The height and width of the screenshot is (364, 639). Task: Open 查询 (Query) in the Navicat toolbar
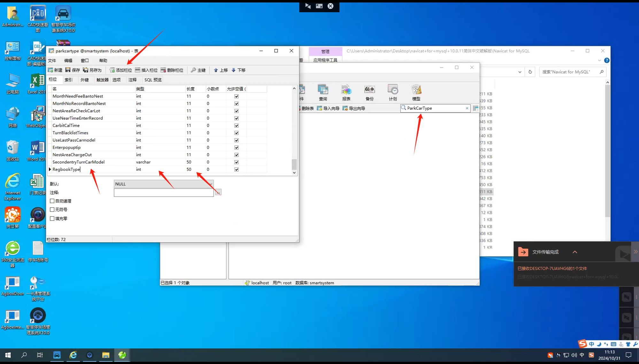click(323, 93)
